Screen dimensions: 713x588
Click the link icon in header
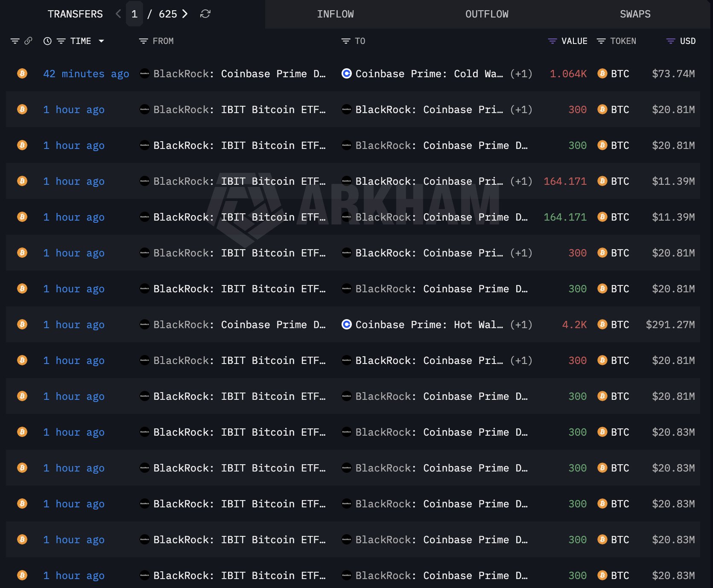pyautogui.click(x=28, y=41)
